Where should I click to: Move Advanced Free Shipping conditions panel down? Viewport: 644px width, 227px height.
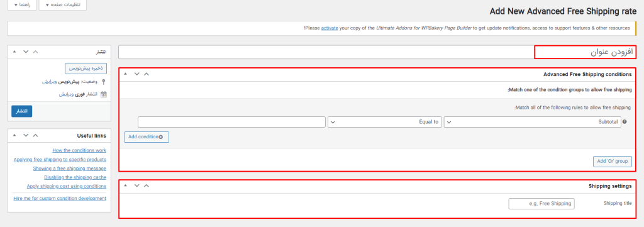click(x=136, y=74)
